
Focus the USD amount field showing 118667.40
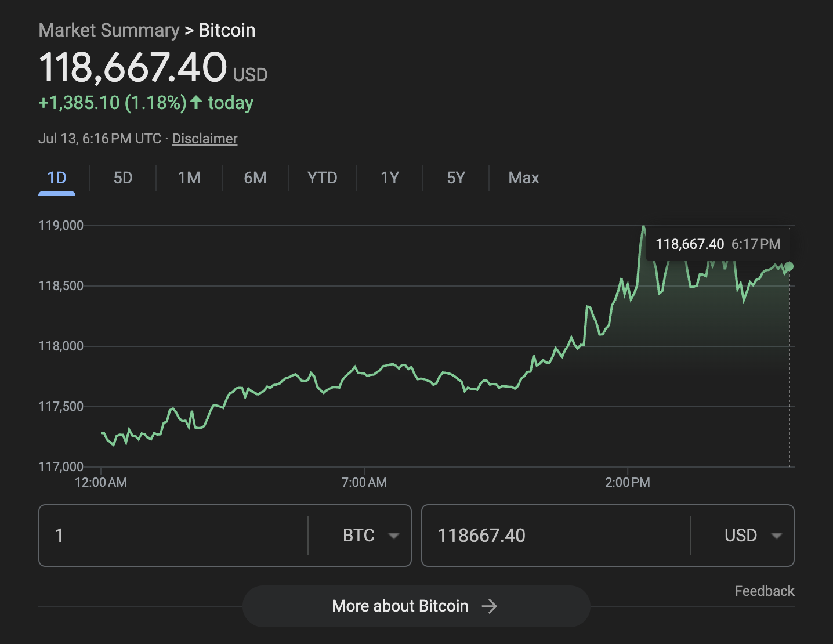click(x=556, y=536)
